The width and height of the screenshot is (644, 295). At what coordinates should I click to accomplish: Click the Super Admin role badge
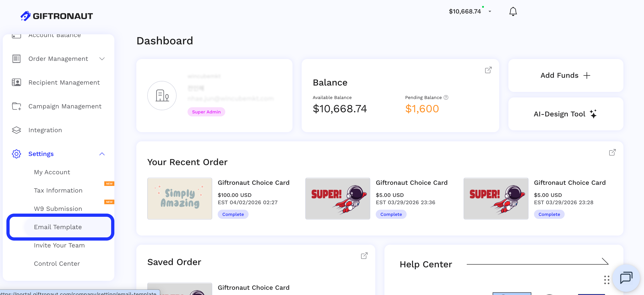[206, 112]
